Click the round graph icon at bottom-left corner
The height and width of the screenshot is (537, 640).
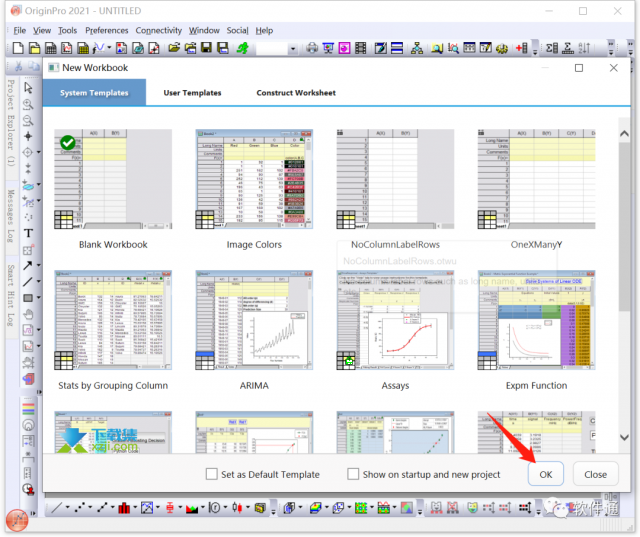pyautogui.click(x=17, y=520)
